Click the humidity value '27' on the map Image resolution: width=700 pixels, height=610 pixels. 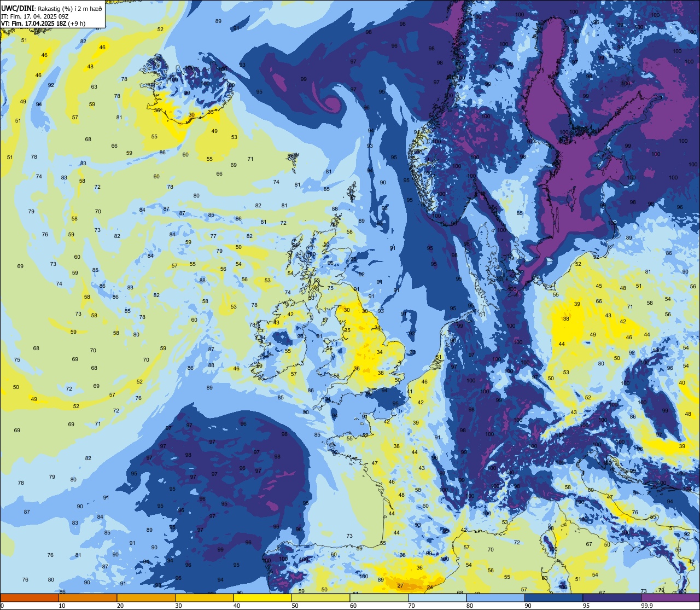(400, 586)
